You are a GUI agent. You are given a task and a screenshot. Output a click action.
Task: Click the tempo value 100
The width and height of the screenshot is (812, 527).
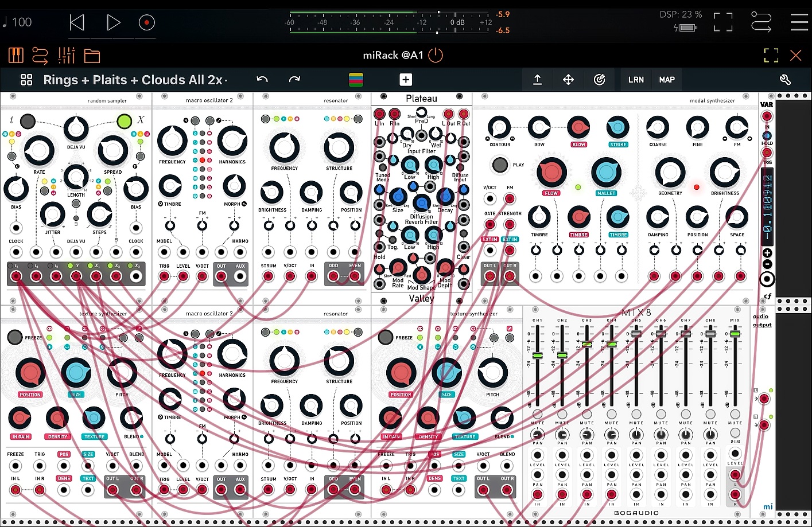tap(22, 22)
